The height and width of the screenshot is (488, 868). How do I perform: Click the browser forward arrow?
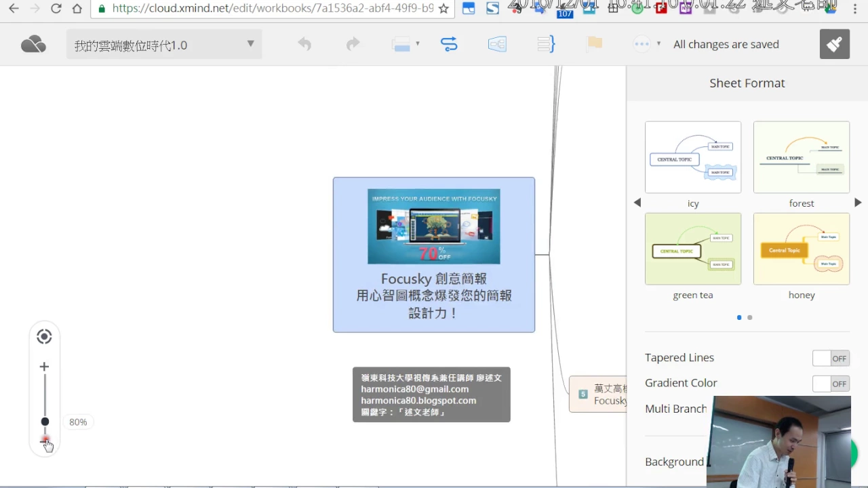[35, 9]
